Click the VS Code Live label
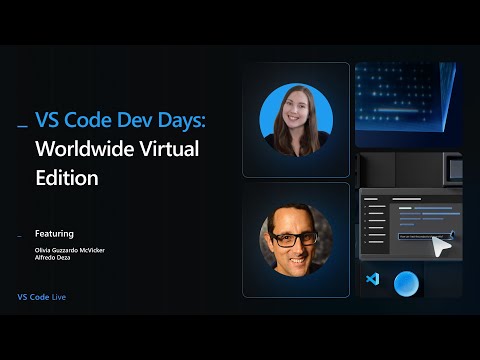This screenshot has height=360, width=480. [x=42, y=297]
